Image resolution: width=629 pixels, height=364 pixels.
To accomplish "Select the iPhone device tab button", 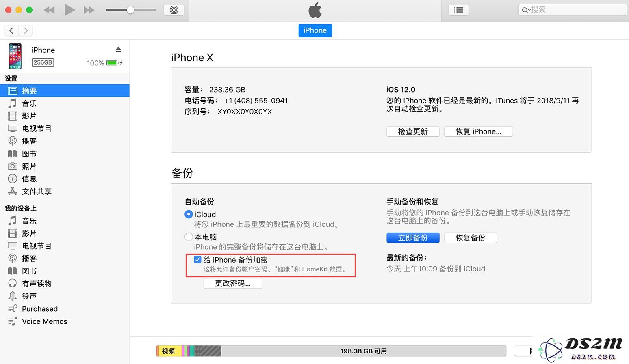I will tap(315, 30).
